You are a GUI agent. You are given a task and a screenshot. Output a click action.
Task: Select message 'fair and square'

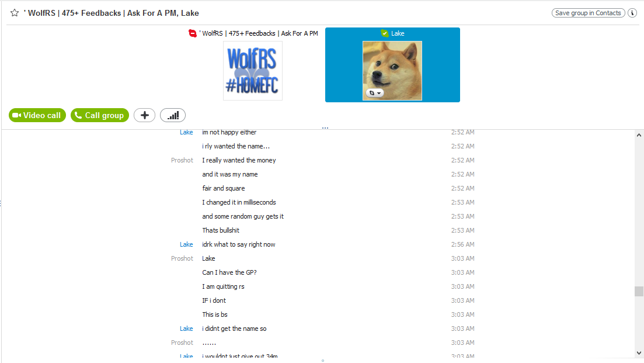(224, 188)
